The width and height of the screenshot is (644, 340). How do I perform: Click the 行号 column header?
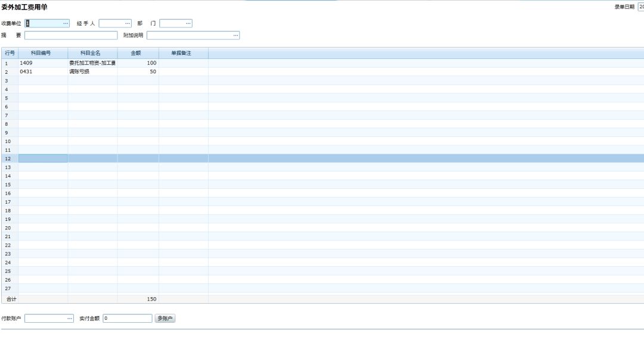(x=10, y=53)
